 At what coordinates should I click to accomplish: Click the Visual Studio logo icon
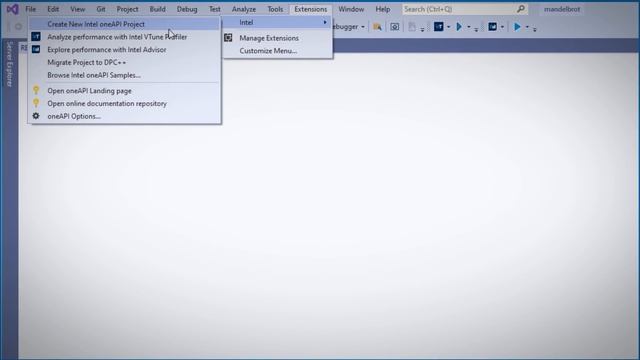[x=12, y=9]
